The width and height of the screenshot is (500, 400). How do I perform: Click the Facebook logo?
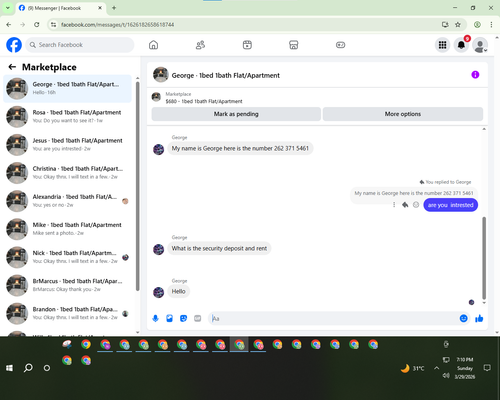[x=14, y=45]
